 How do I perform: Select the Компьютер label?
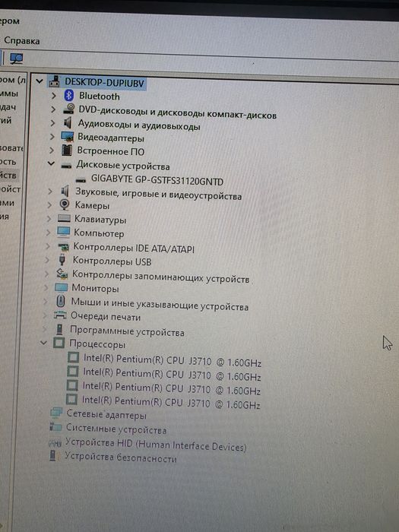tap(99, 233)
